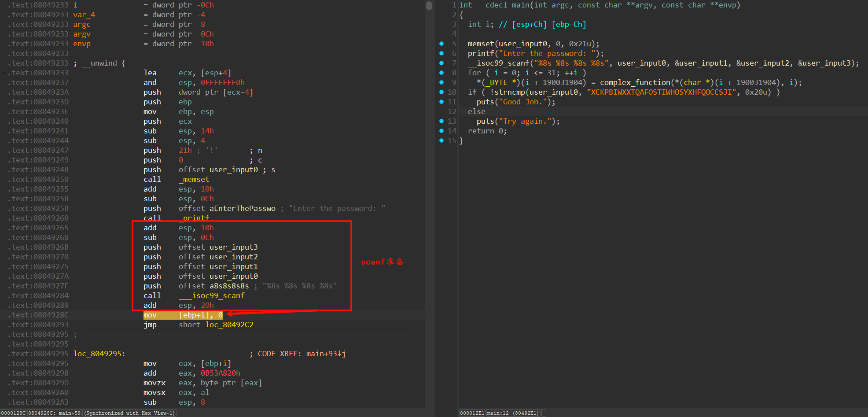
Task: Jump to loc_80492C2 in the jmp instruction
Action: click(229, 325)
